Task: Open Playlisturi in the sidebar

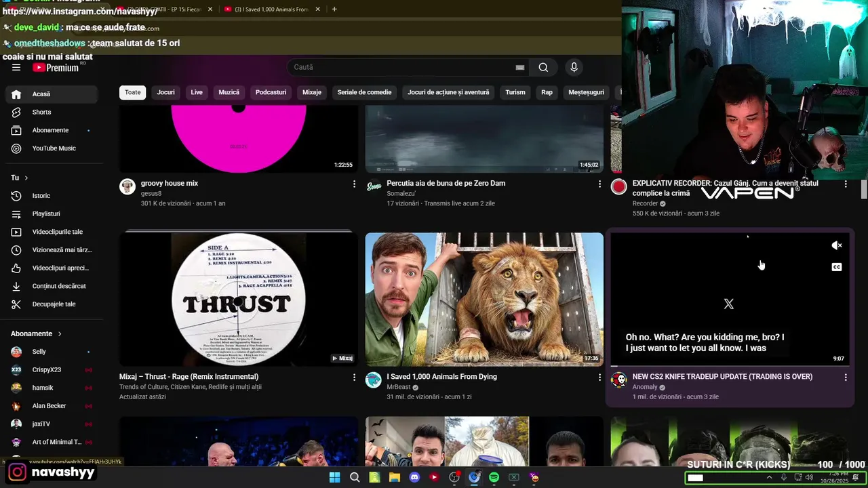Action: 52,213
